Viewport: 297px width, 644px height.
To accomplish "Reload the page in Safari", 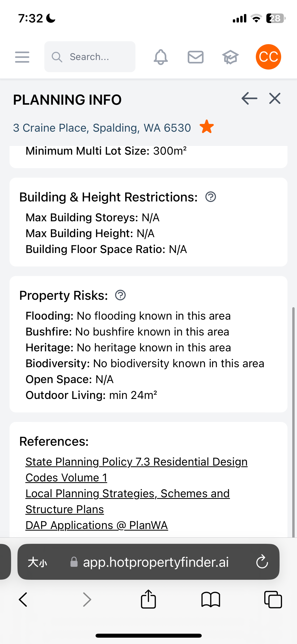I will (262, 562).
